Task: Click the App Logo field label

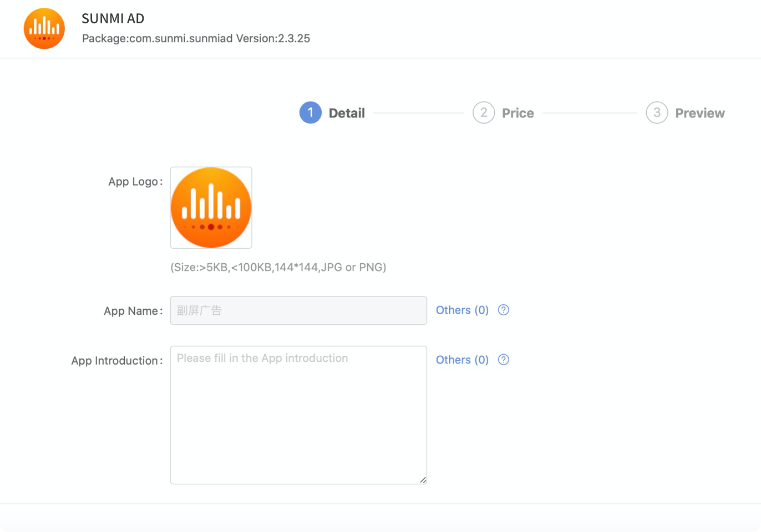Action: [x=135, y=182]
